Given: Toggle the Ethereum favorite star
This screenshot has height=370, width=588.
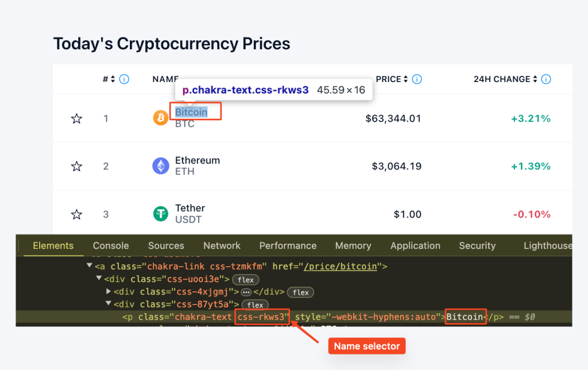Looking at the screenshot, I should click(76, 166).
